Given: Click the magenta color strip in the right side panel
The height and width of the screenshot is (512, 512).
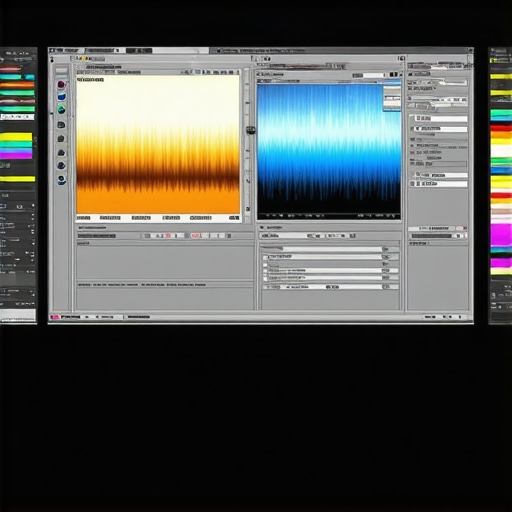Looking at the screenshot, I should (x=501, y=234).
